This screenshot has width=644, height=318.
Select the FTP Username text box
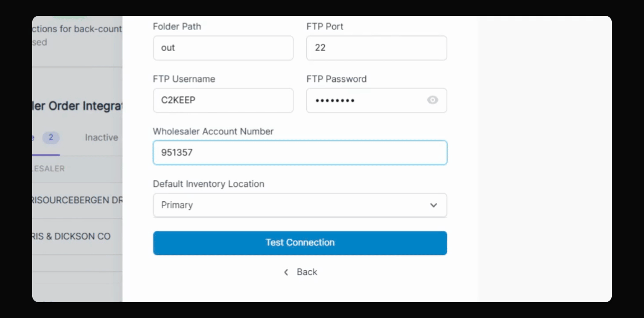(x=223, y=100)
